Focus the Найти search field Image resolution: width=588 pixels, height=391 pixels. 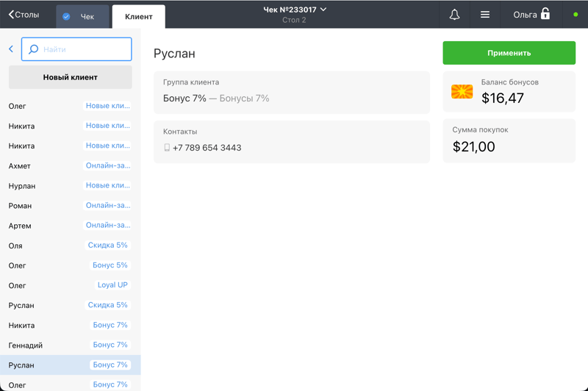click(76, 49)
